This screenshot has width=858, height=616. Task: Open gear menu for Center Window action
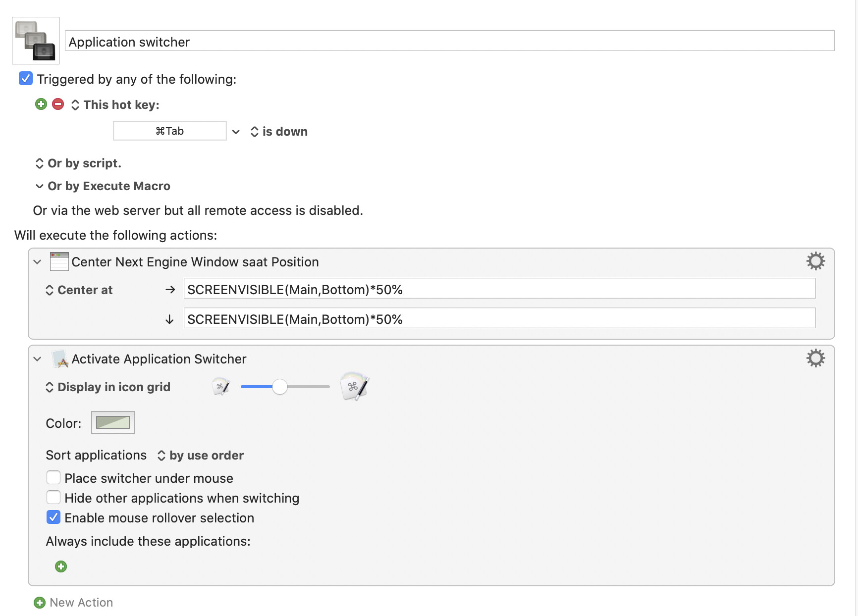[x=815, y=261]
